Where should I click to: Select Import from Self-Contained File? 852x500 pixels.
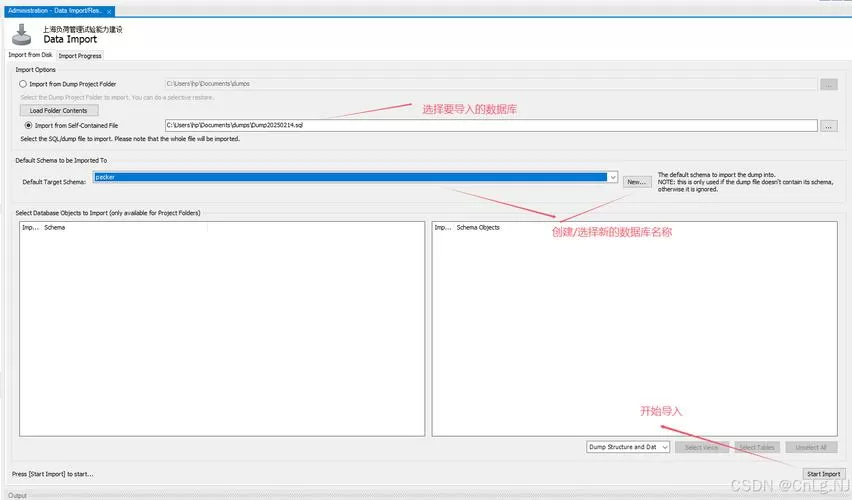coord(28,126)
